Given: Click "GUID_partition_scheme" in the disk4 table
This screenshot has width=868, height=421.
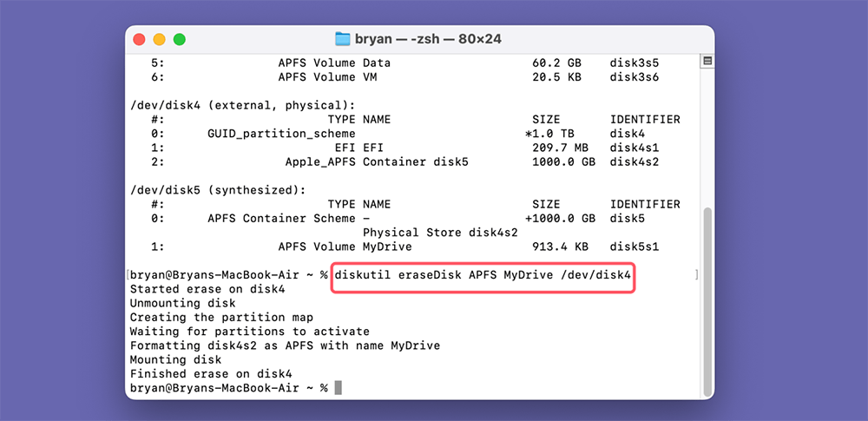Looking at the screenshot, I should [281, 134].
